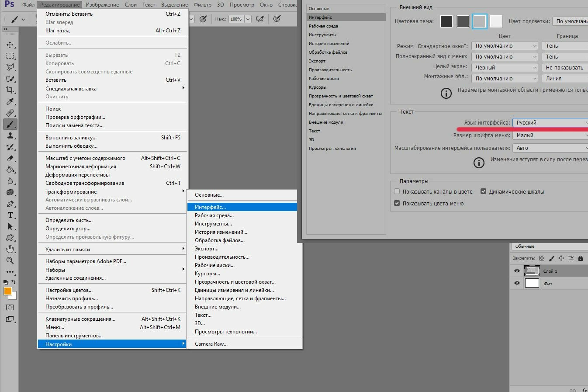The width and height of the screenshot is (588, 392).
Task: Open 'Режим Стандартное окно' color dropdown
Action: pyautogui.click(x=505, y=46)
